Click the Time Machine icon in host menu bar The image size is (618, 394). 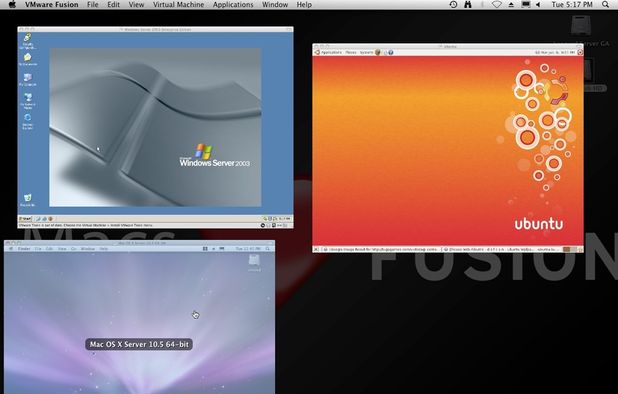pyautogui.click(x=453, y=4)
